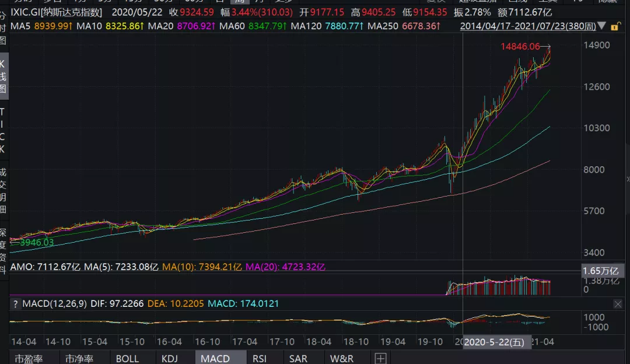Click the IXIC.GI[纳斯达克指数] title
The height and width of the screenshot is (364, 630).
coord(57,12)
